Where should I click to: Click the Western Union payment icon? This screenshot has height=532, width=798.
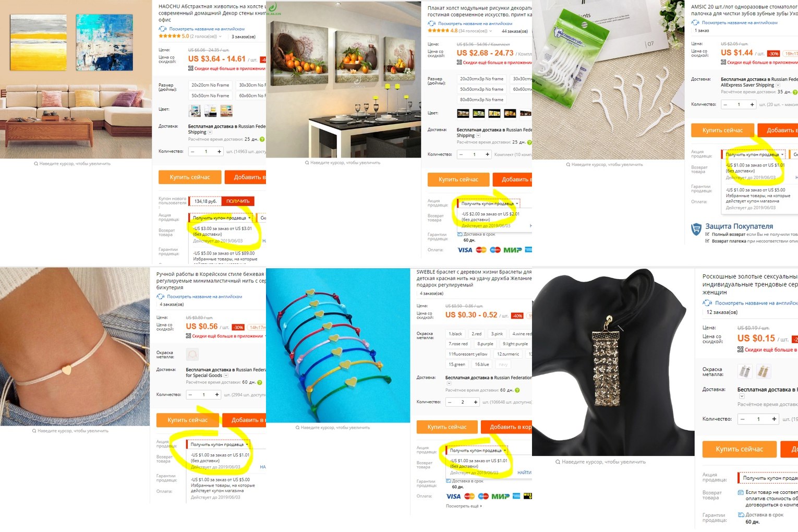[528, 496]
